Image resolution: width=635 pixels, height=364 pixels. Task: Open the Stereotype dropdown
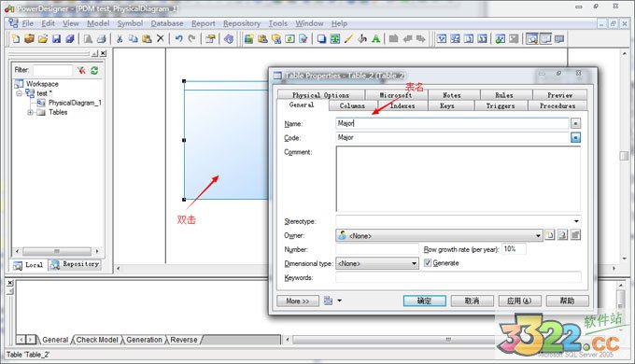[576, 221]
